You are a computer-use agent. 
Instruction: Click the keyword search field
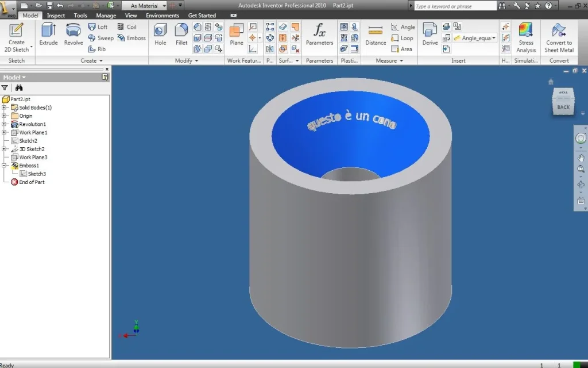coord(455,6)
